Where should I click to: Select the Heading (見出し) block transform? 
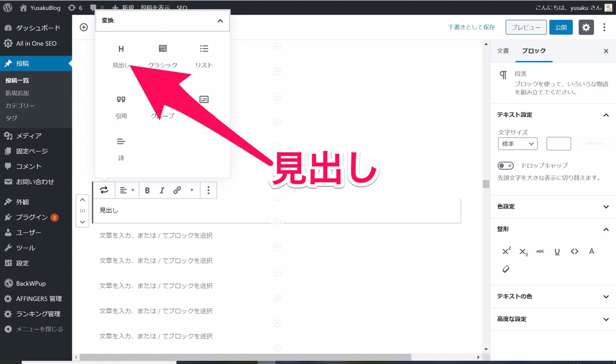(121, 55)
